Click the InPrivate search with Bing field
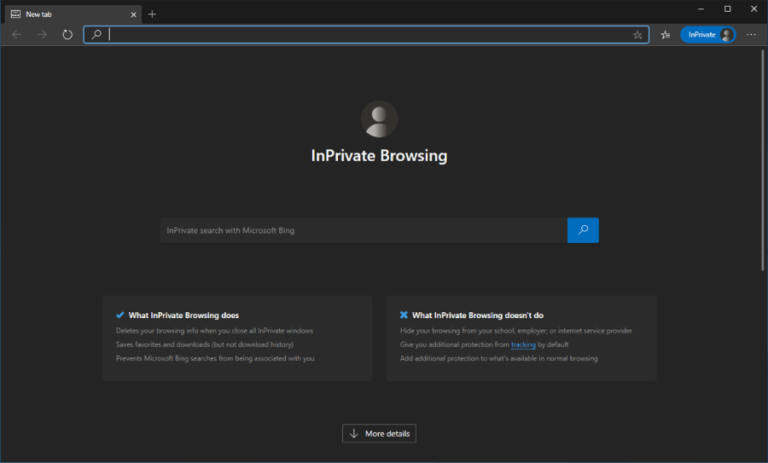Viewport: 768px width, 463px height. [363, 230]
